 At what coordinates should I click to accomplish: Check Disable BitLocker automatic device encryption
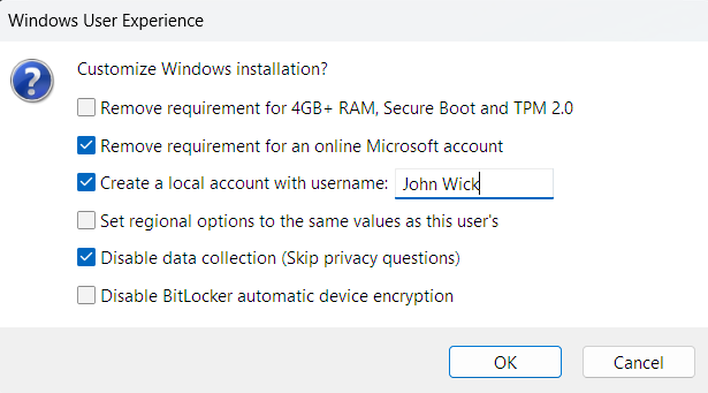[86, 295]
